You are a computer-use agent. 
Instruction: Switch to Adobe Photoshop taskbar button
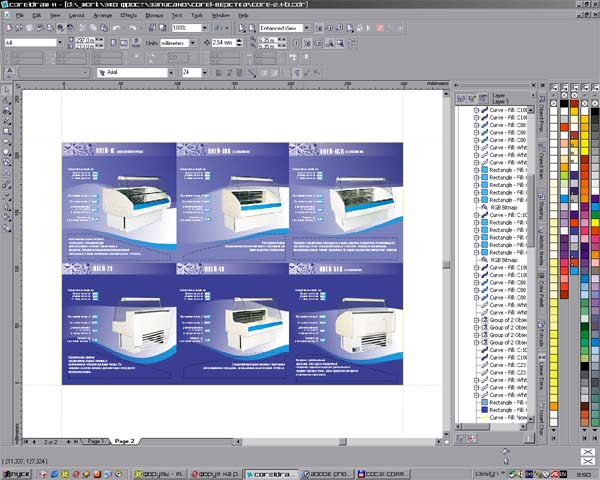[326, 474]
